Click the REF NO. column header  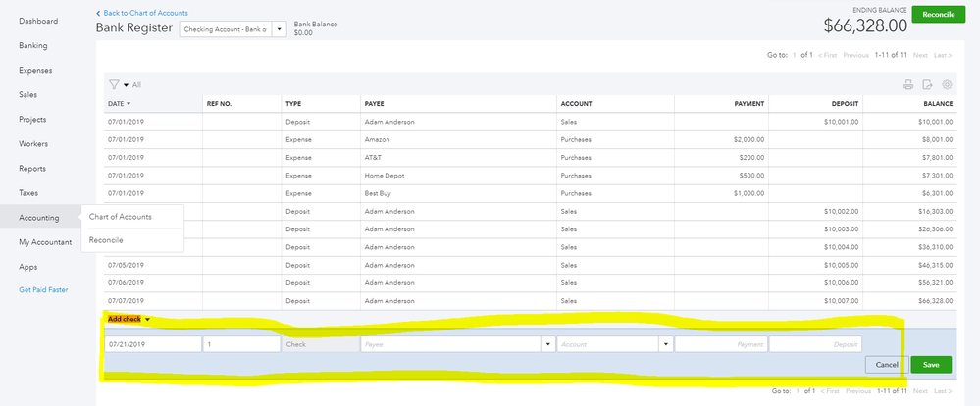220,104
